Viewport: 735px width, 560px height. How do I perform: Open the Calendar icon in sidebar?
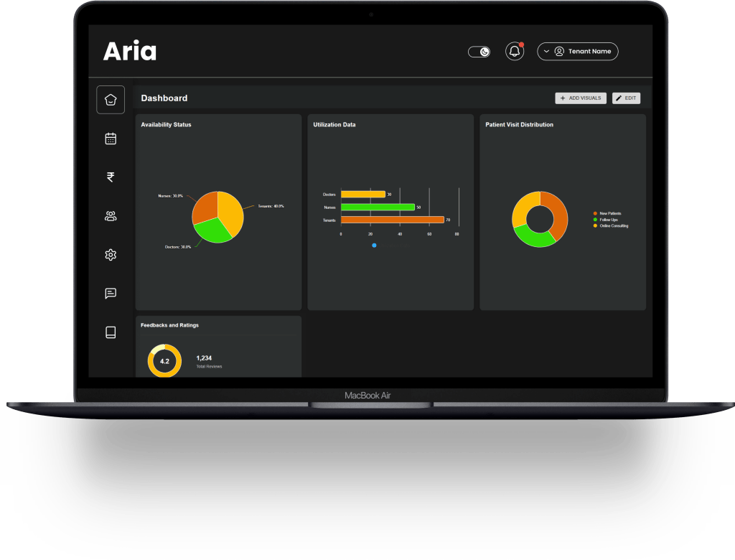coord(111,139)
